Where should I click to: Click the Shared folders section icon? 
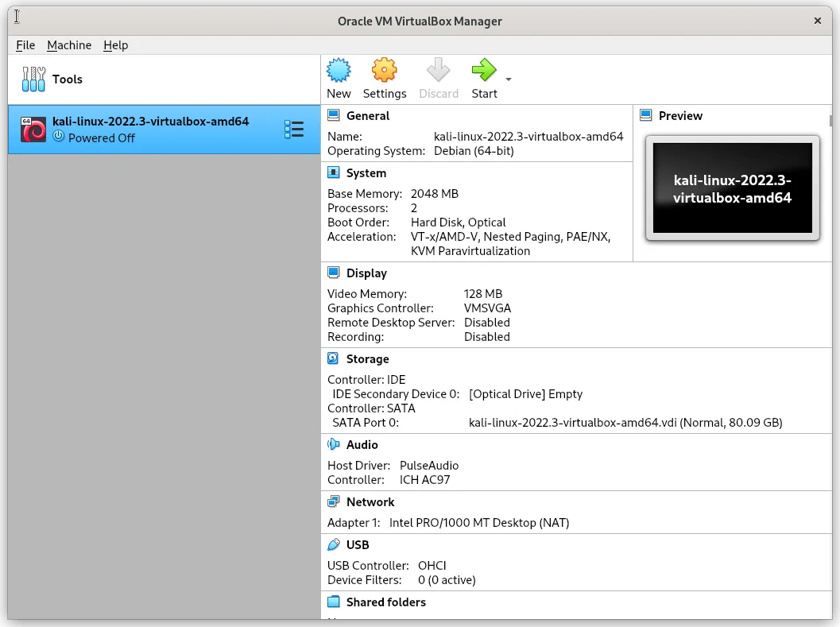pyautogui.click(x=333, y=602)
